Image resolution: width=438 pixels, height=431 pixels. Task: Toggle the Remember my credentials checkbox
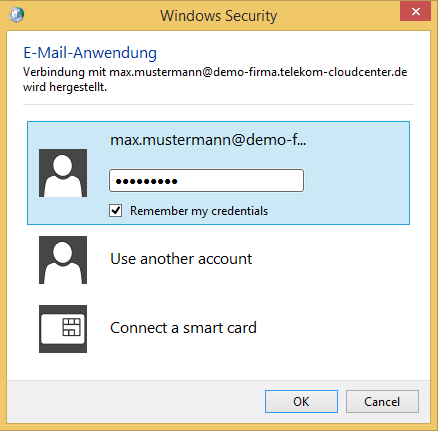tap(116, 211)
